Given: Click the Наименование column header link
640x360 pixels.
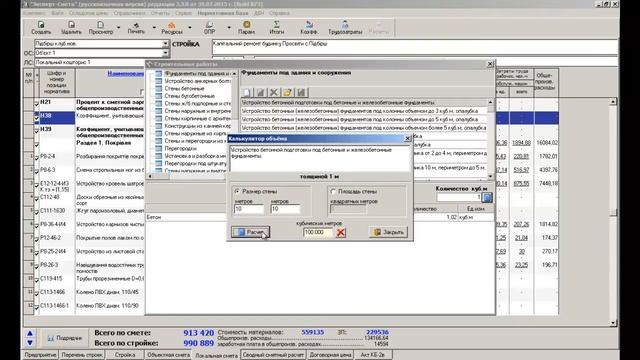Looking at the screenshot, I should (x=126, y=73).
